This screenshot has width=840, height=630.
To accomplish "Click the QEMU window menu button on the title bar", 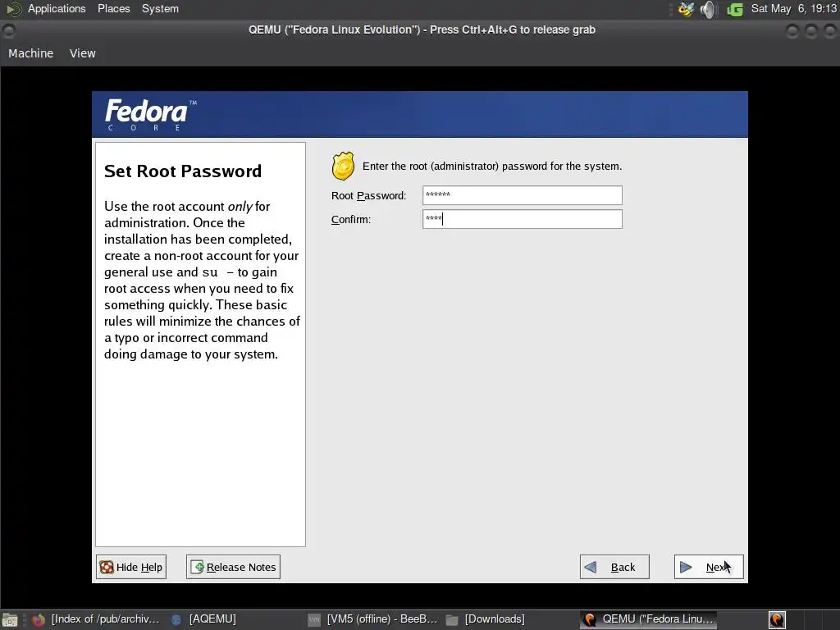I will (x=8, y=31).
